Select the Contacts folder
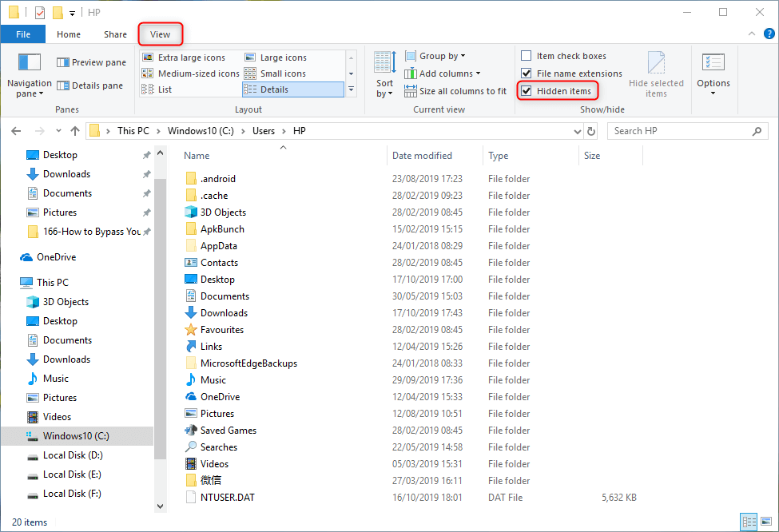The height and width of the screenshot is (532, 779). [x=212, y=263]
